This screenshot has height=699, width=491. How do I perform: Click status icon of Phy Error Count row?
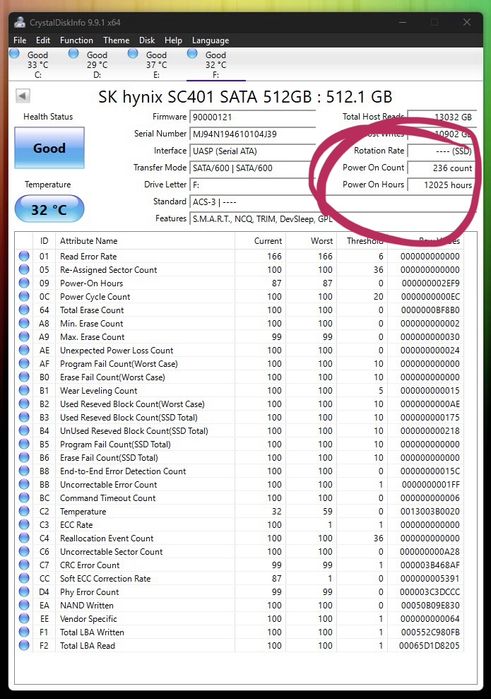(x=24, y=592)
